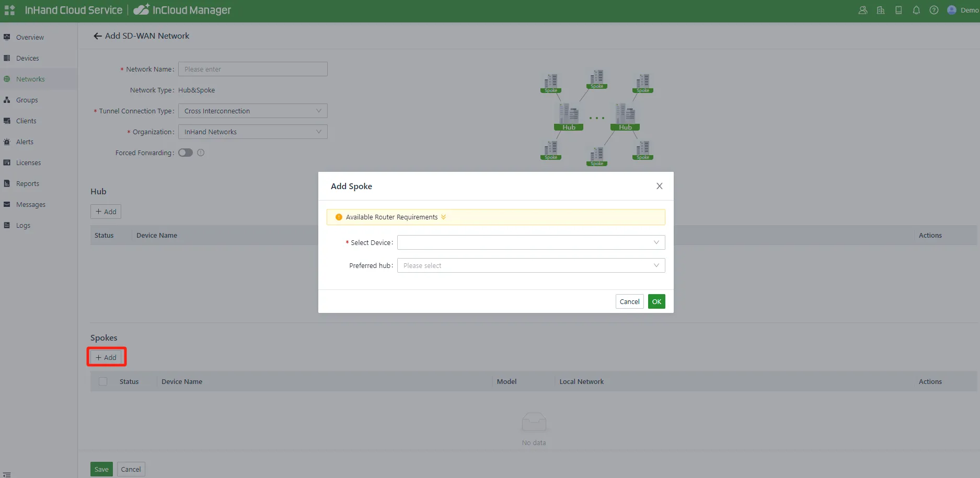
Task: Open the app switcher grid icon
Action: coord(9,10)
